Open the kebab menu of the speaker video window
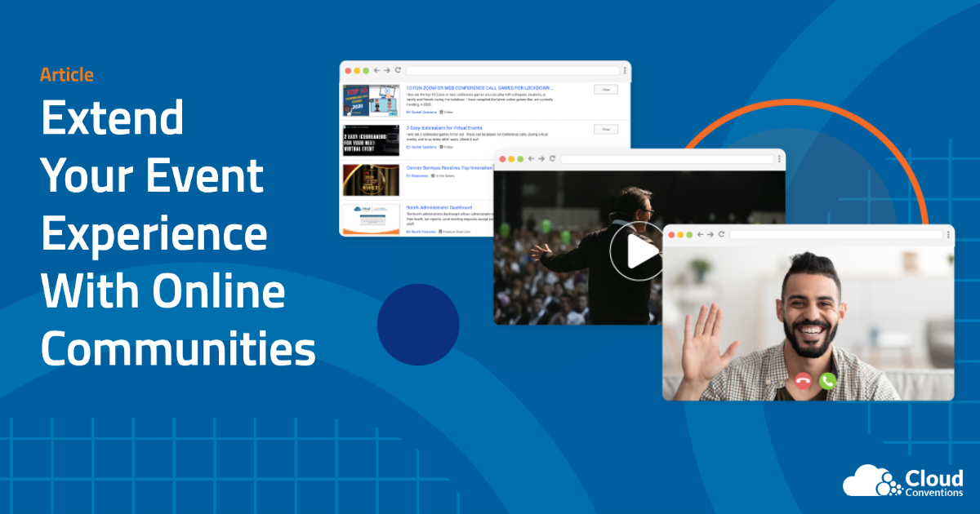The image size is (980, 514). pyautogui.click(x=779, y=158)
